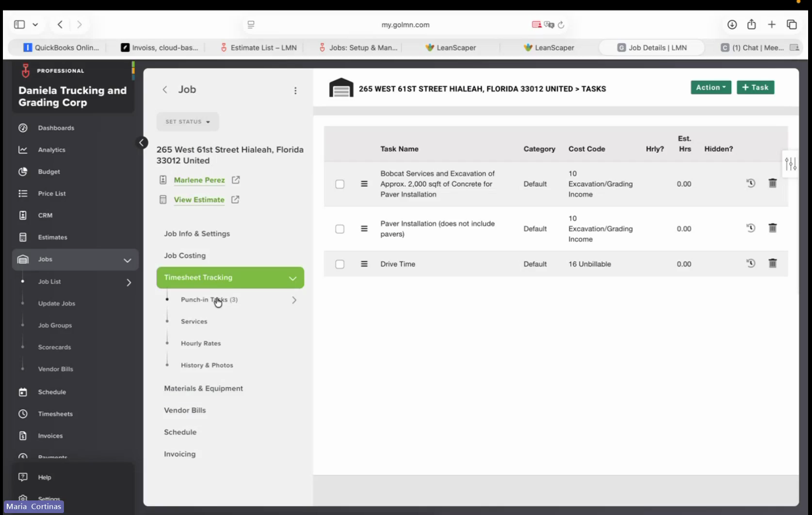Open Services under Timesheet Tracking

194,322
